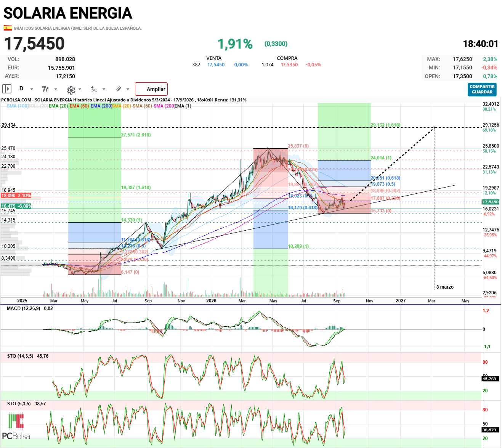This screenshot has width=502, height=448.
Task: Click the MAX value 17,6250
Action: click(x=462, y=59)
